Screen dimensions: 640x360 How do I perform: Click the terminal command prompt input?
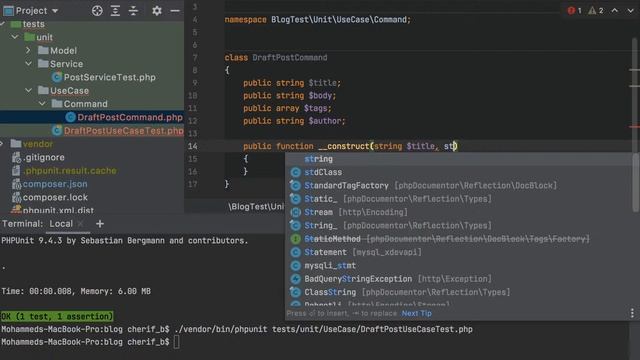pyautogui.click(x=176, y=342)
